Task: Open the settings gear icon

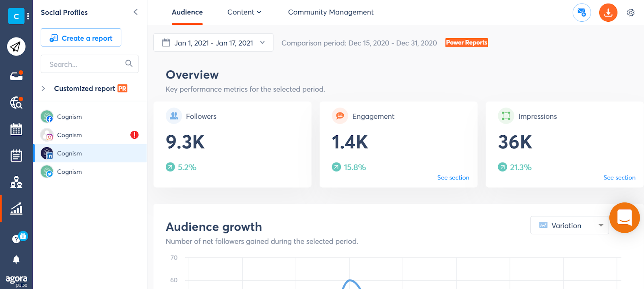Action: click(630, 12)
